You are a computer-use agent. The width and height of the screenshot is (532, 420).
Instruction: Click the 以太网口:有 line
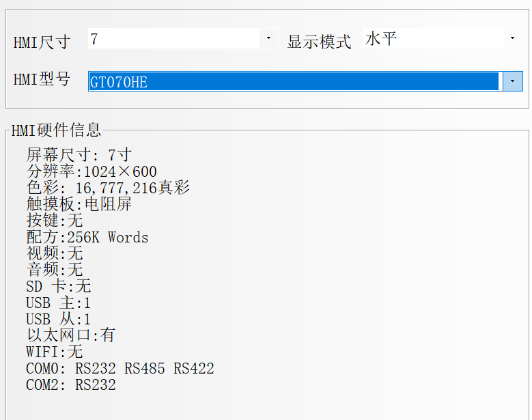click(71, 335)
